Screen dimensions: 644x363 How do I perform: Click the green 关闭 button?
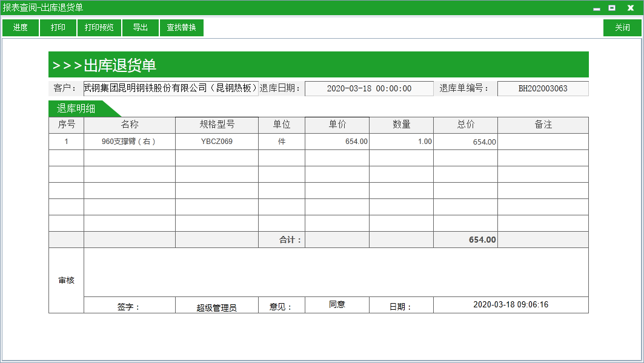coord(622,27)
